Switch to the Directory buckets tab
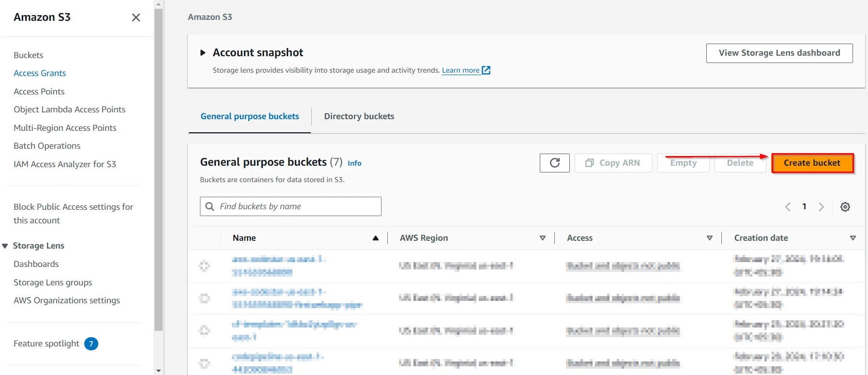Screen dimensions: 868x375 [x=359, y=116]
